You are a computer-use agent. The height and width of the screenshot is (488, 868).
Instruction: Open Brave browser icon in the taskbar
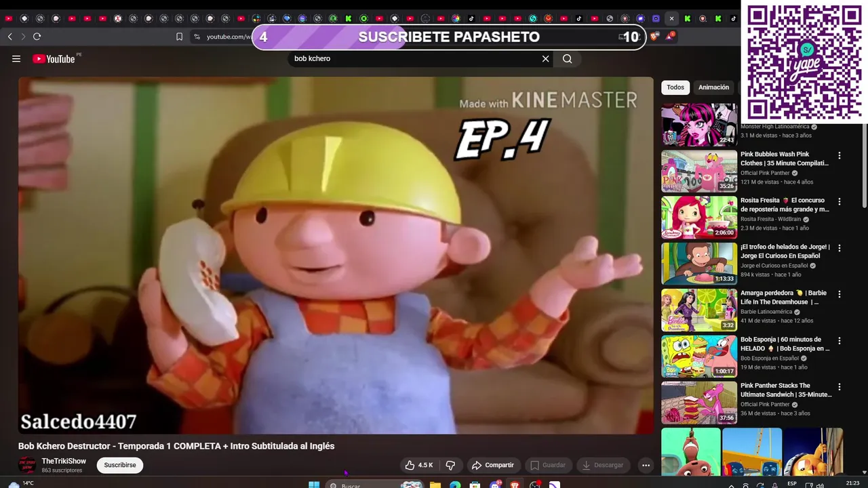tap(515, 485)
